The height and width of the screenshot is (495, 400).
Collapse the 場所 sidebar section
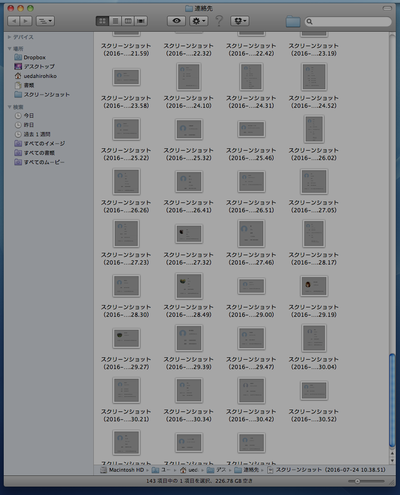pos(9,49)
